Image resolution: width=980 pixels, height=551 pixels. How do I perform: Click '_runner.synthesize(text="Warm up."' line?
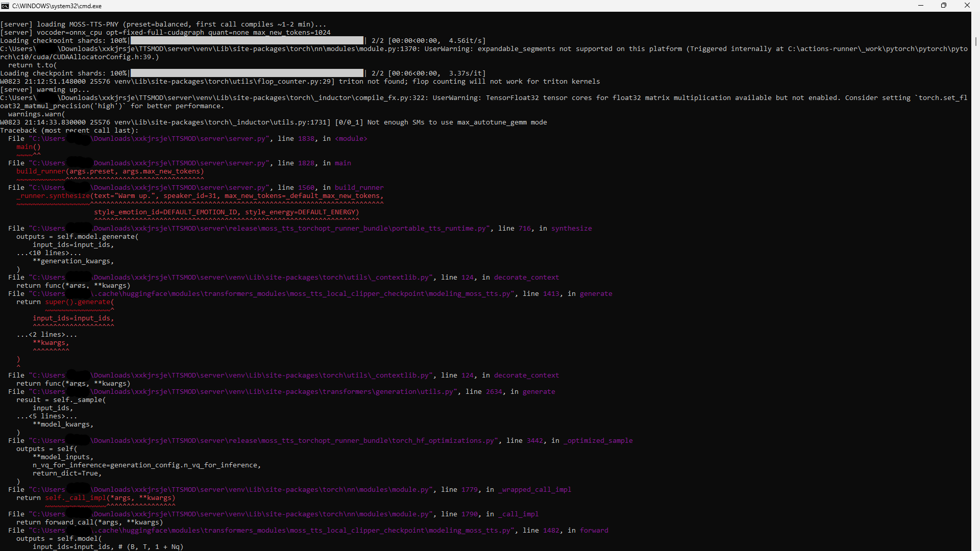point(200,196)
